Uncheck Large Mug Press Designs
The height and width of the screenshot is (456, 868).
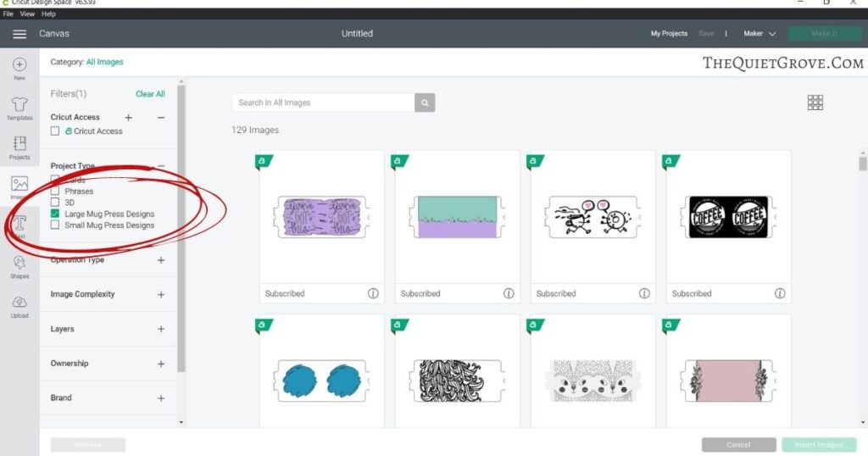pyautogui.click(x=55, y=214)
